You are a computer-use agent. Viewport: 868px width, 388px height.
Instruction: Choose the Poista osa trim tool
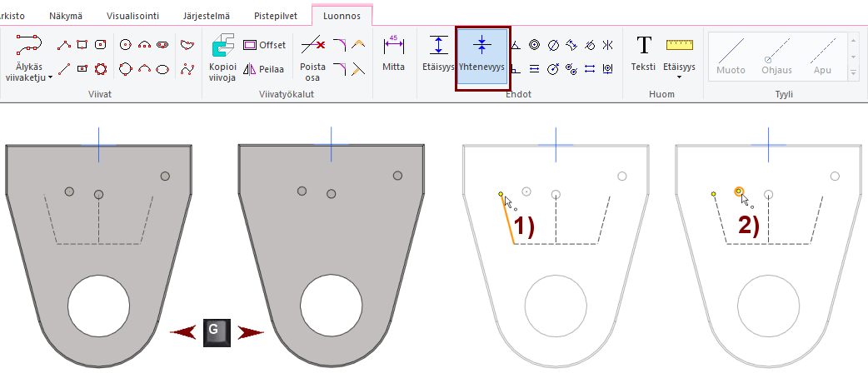click(x=312, y=57)
